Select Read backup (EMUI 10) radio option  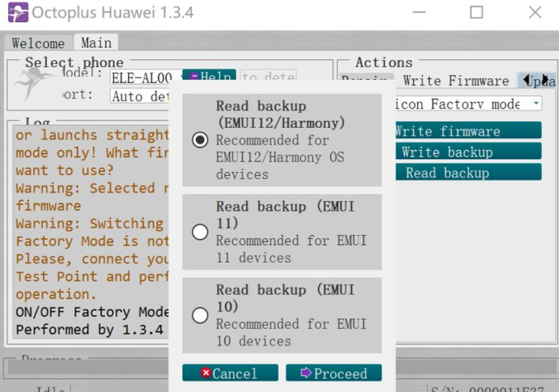coord(200,315)
